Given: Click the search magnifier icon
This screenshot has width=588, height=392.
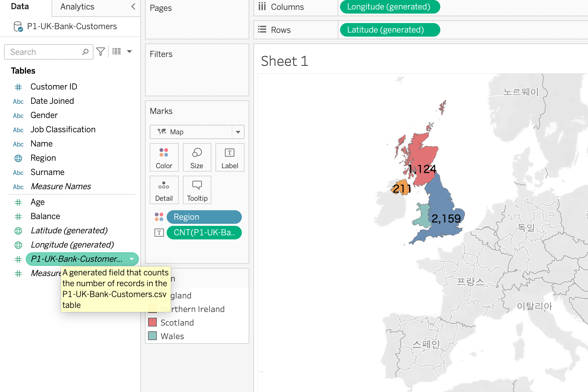Looking at the screenshot, I should (x=85, y=52).
